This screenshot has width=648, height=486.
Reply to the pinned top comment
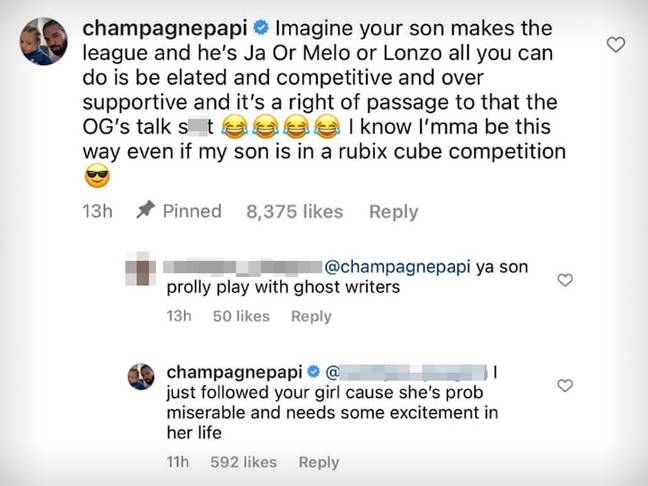393,212
